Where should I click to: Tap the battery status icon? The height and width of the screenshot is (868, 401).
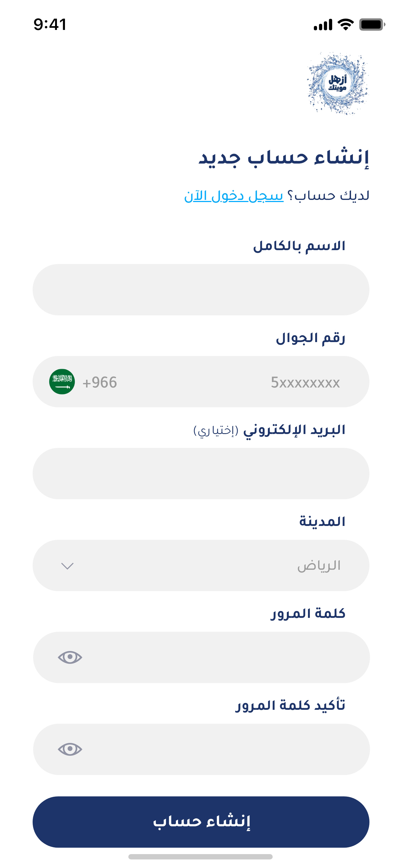(x=372, y=25)
